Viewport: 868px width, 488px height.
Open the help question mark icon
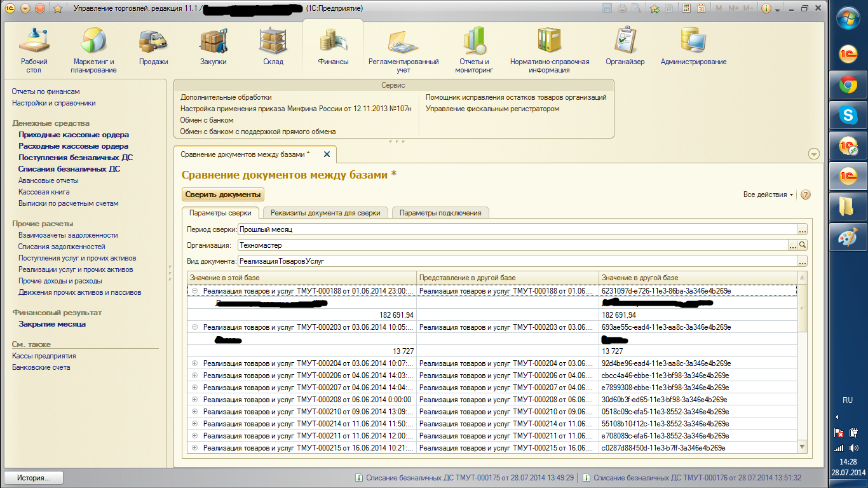click(806, 195)
